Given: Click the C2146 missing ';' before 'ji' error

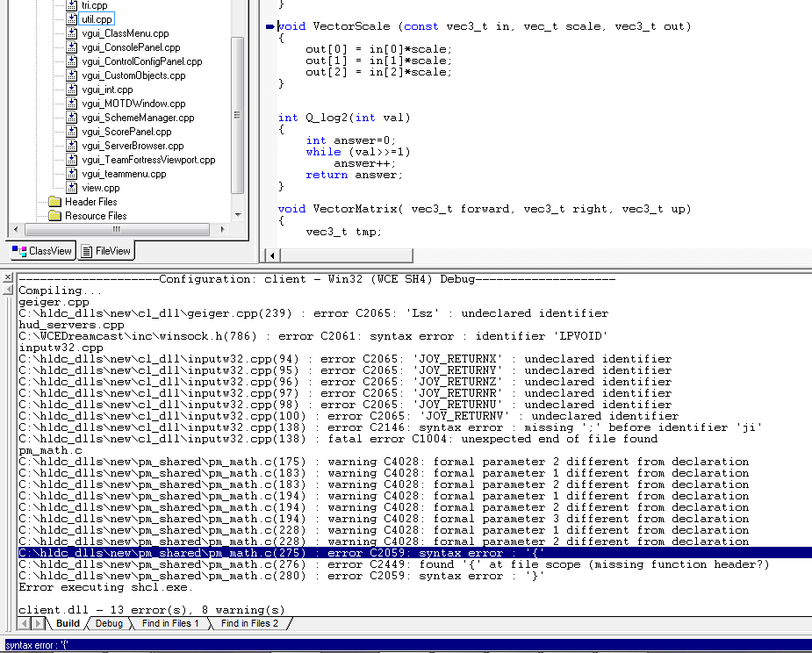Looking at the screenshot, I should pyautogui.click(x=391, y=427).
